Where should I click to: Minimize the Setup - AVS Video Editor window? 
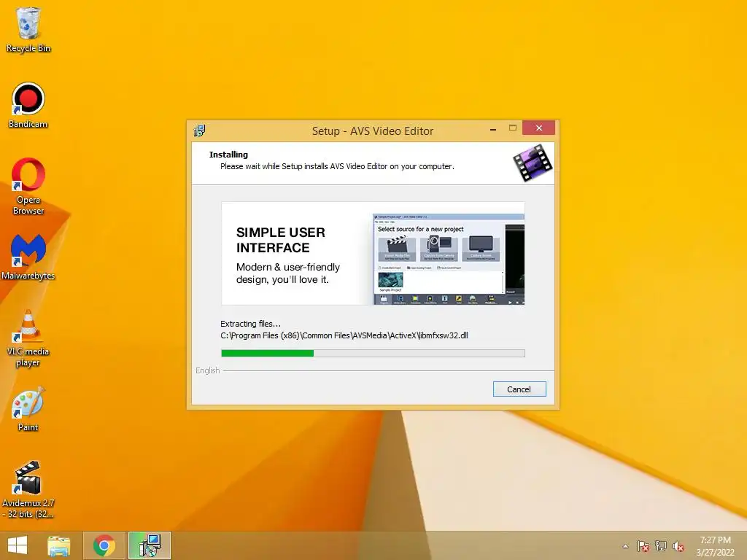pyautogui.click(x=493, y=128)
